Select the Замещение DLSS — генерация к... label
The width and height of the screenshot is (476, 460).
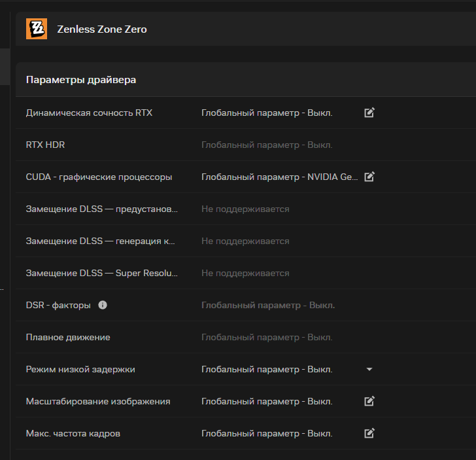[x=101, y=241]
